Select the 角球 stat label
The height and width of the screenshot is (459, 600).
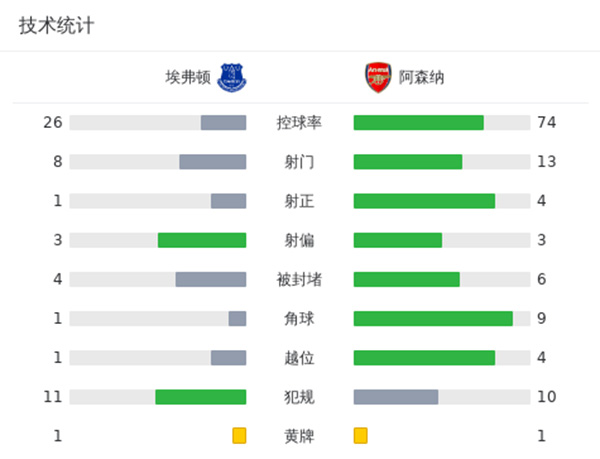point(299,318)
